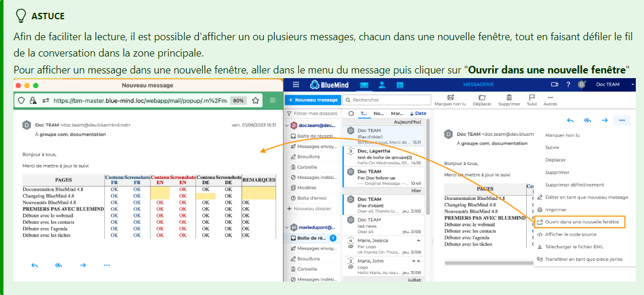Viewport: 644px width, 295px height.
Task: Click the permissions icon in popup address bar
Action: (x=45, y=100)
